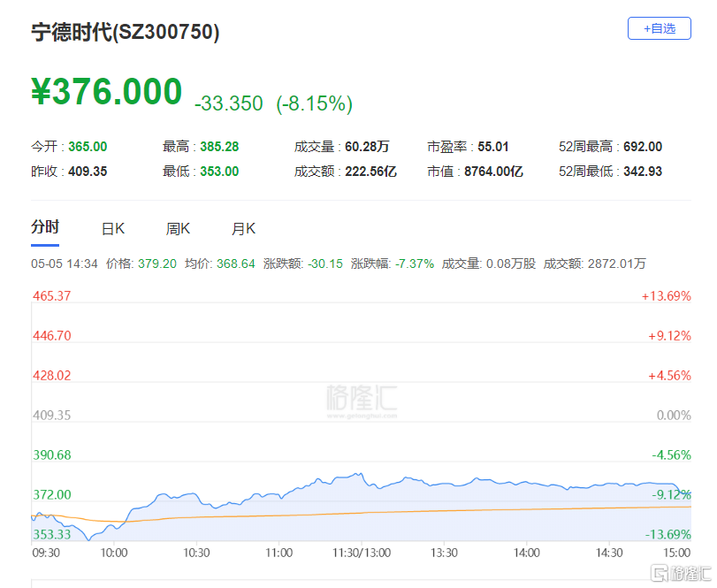The width and height of the screenshot is (717, 588).
Task: Click the y-axis label 428.02
Action: coord(51,376)
